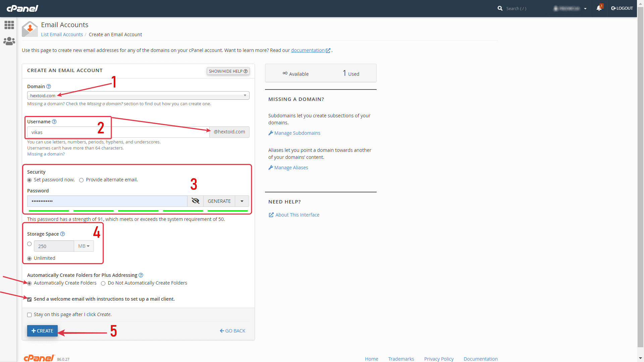
Task: Toggle the password visibility eye icon
Action: tap(195, 201)
